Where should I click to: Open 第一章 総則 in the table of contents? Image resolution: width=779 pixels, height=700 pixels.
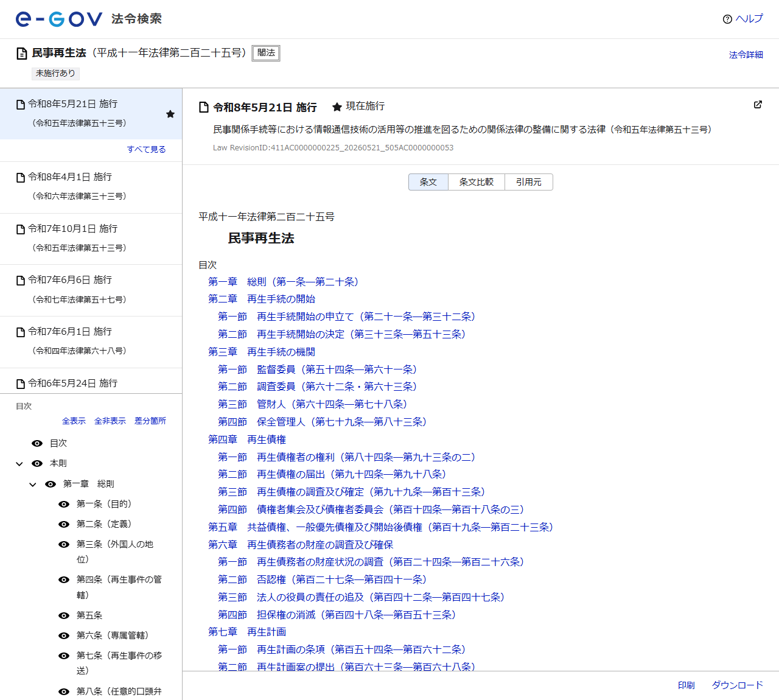[x=283, y=282]
